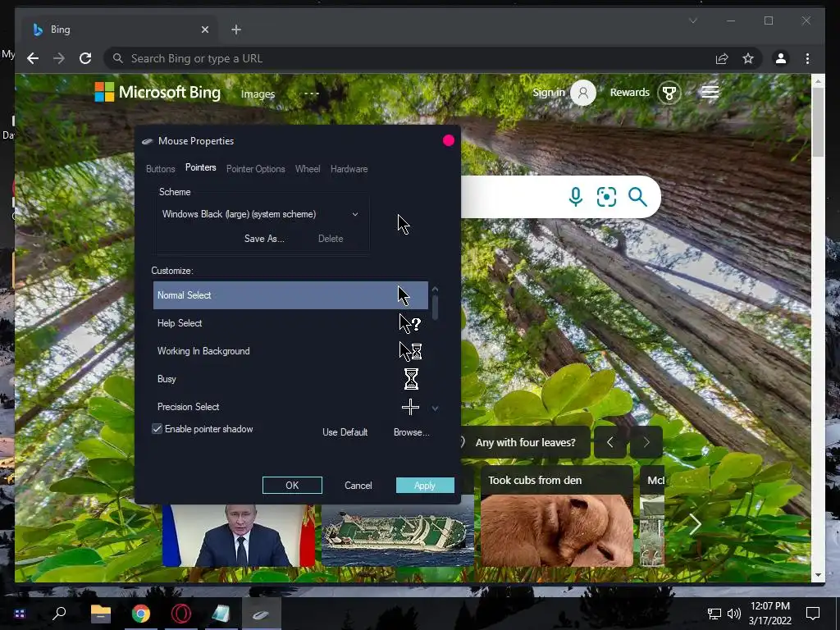This screenshot has width=840, height=630.
Task: Open the Bing account avatar icon
Action: 583,93
